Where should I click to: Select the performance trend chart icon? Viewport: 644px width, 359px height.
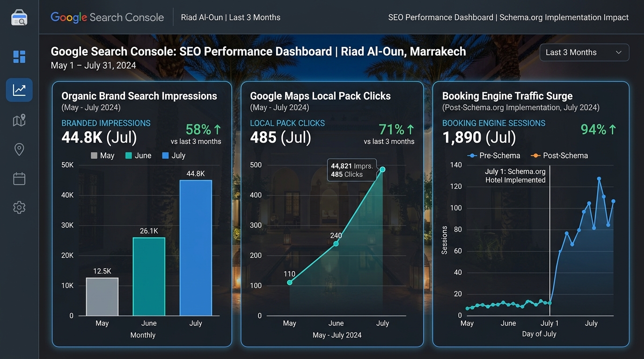19,90
